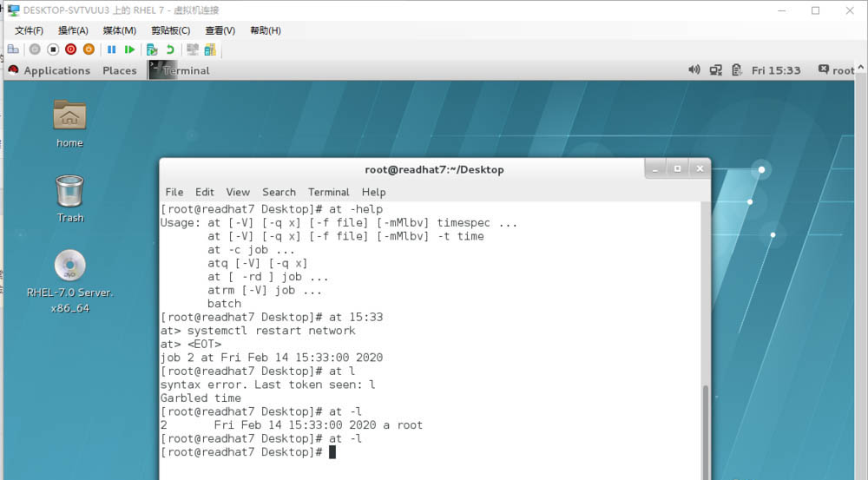
Task: Open the Places dropdown menu
Action: tap(119, 70)
